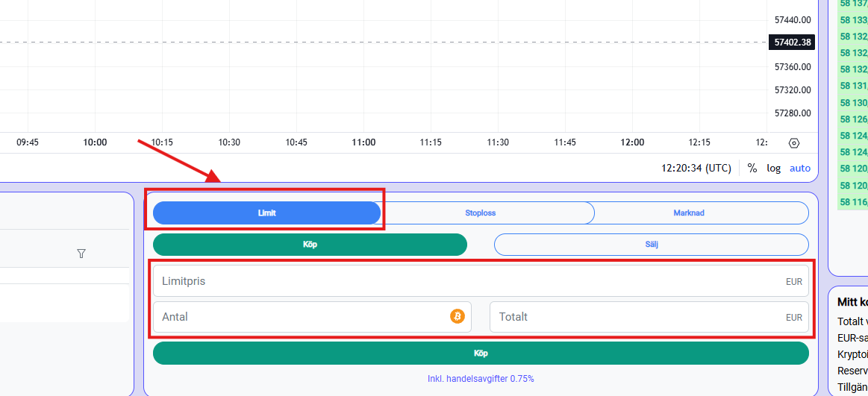Open chart settings hexagon icon
This screenshot has height=396, width=868.
[x=794, y=142]
